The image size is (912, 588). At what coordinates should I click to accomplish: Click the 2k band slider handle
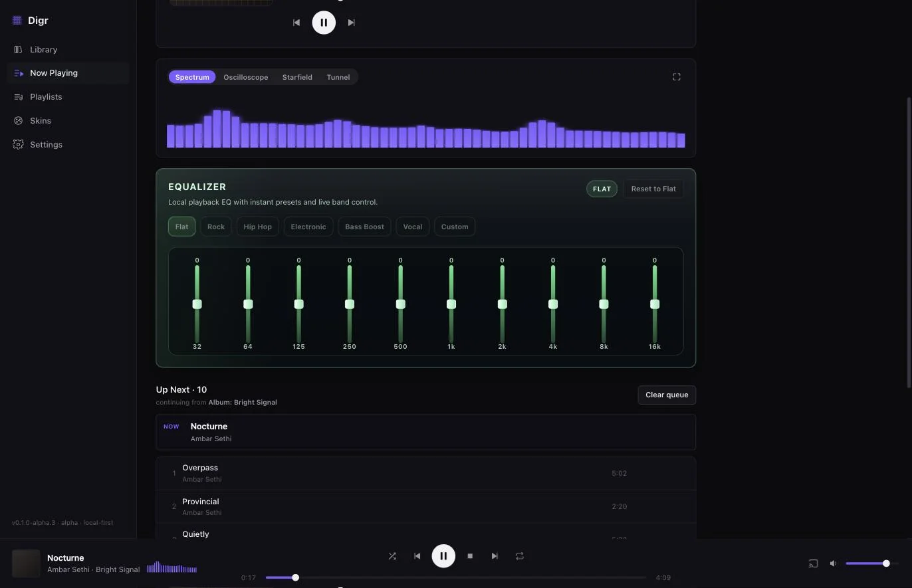[x=502, y=304]
